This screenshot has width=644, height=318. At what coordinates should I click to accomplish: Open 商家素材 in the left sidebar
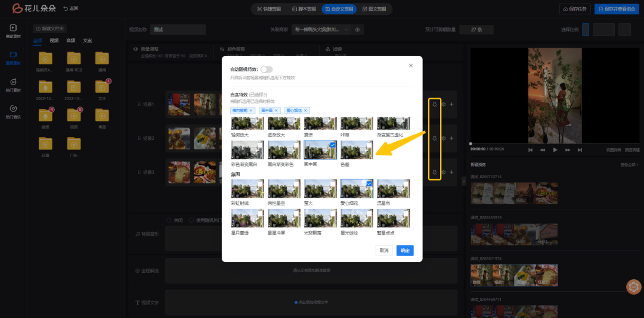(13, 31)
